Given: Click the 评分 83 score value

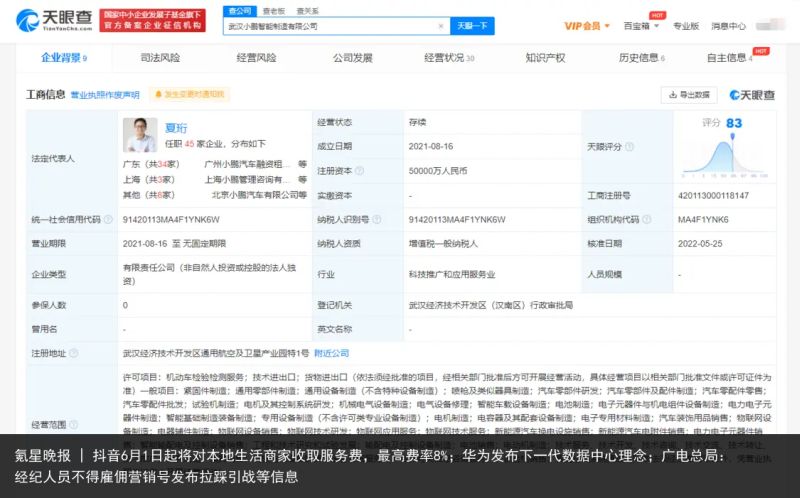Looking at the screenshot, I should [734, 123].
